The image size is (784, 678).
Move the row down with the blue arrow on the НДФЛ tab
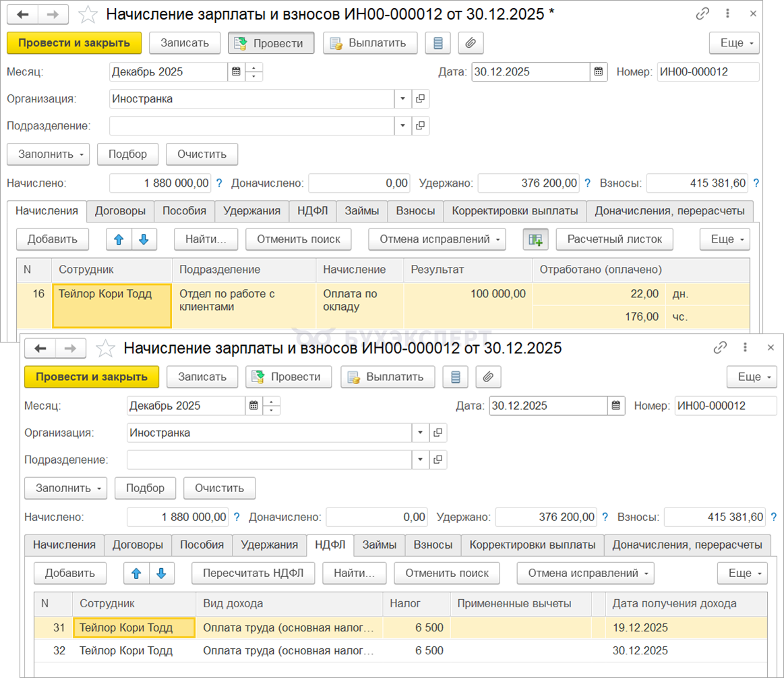point(161,574)
